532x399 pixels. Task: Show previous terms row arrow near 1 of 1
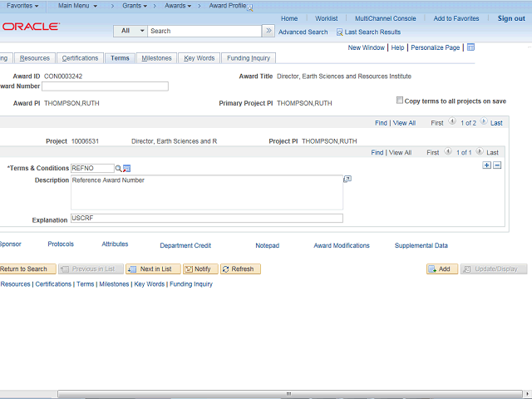point(448,151)
